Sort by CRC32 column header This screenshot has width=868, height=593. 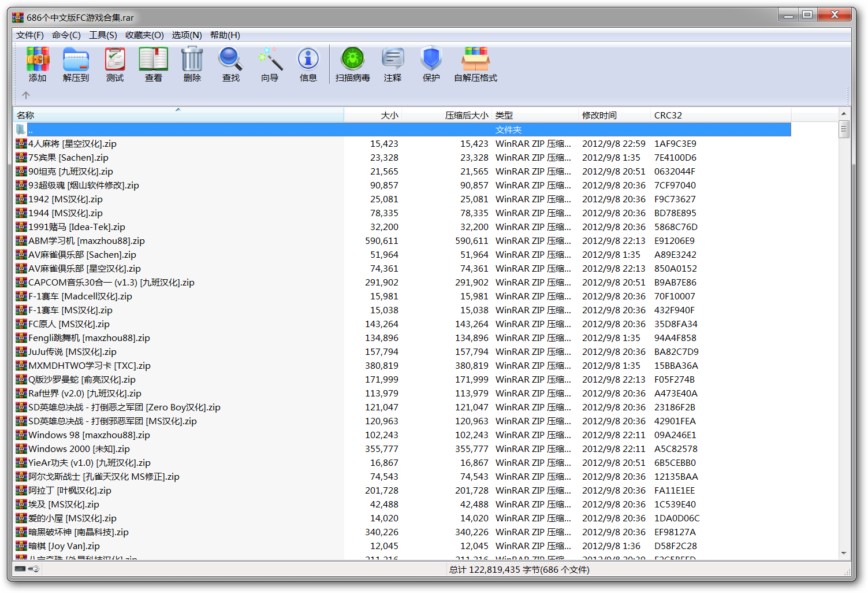(721, 115)
